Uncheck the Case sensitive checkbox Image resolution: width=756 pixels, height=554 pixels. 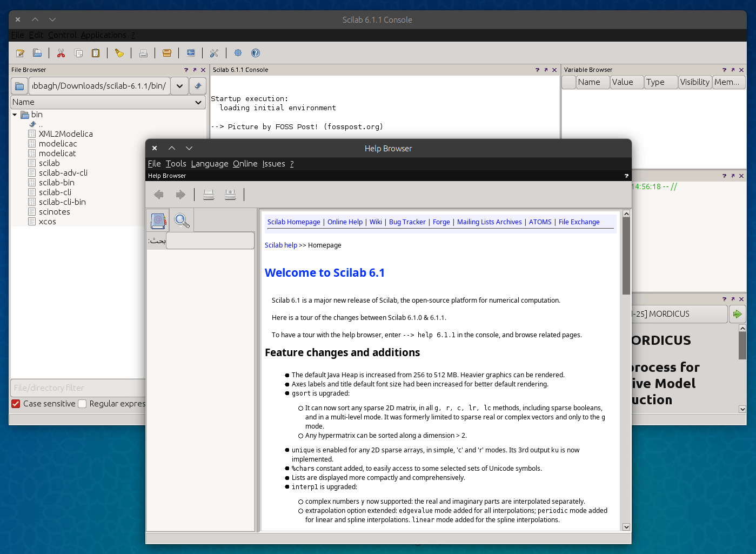point(16,404)
